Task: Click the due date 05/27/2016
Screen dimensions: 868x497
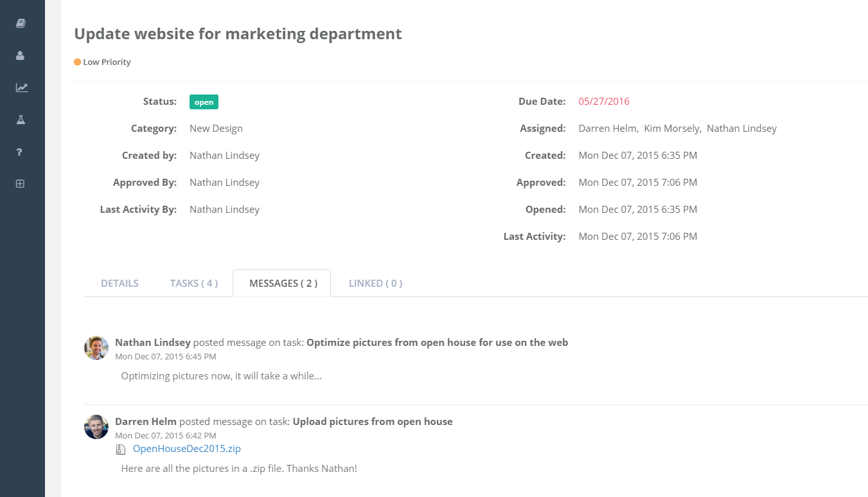Action: 604,102
